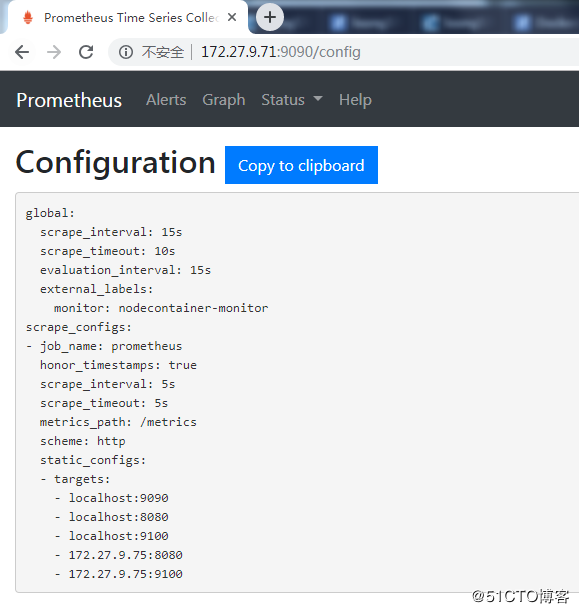This screenshot has width=579, height=613.
Task: Click the Configuration heading
Action: pos(116,163)
